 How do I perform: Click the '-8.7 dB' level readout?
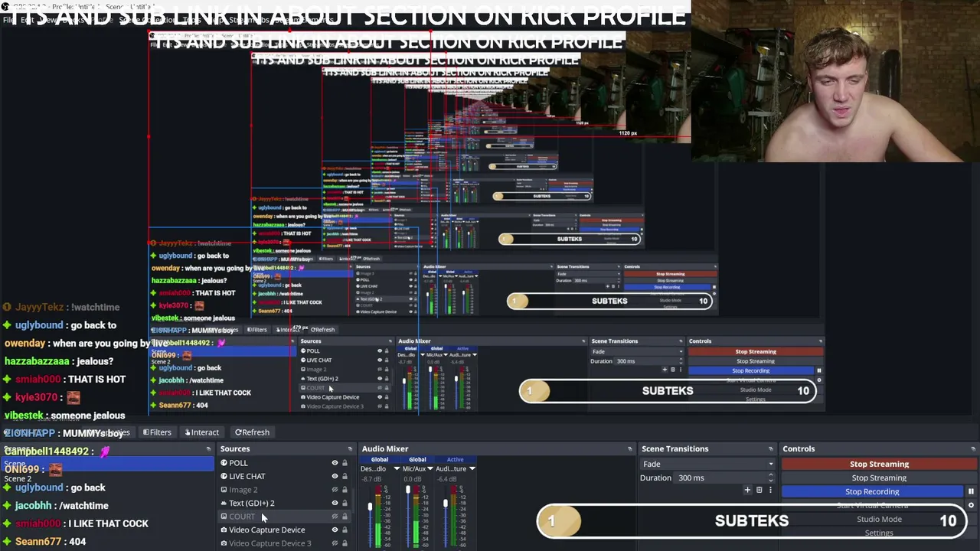[371, 479]
